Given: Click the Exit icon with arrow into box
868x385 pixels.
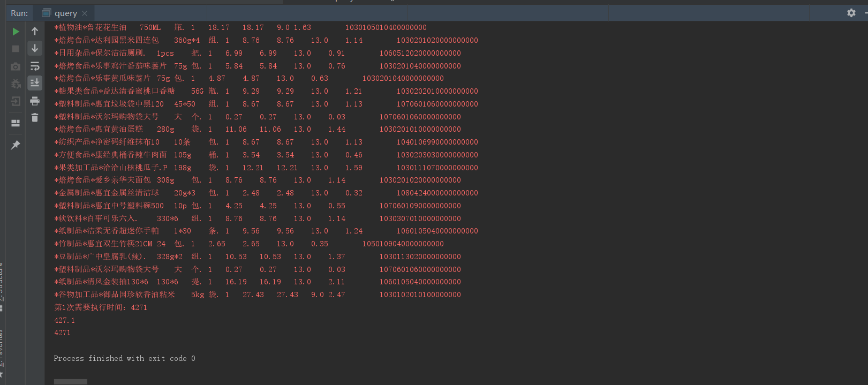Looking at the screenshot, I should point(16,101).
